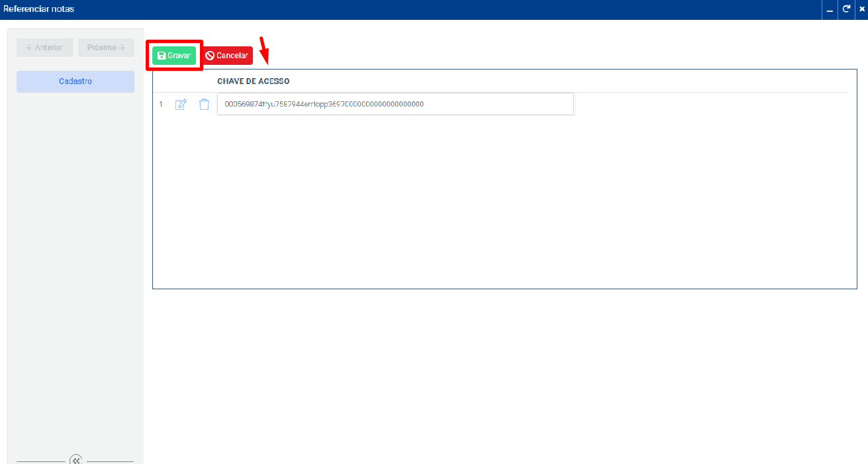Advance with the Próximo button
Screen dimensions: 868x464
tap(106, 48)
